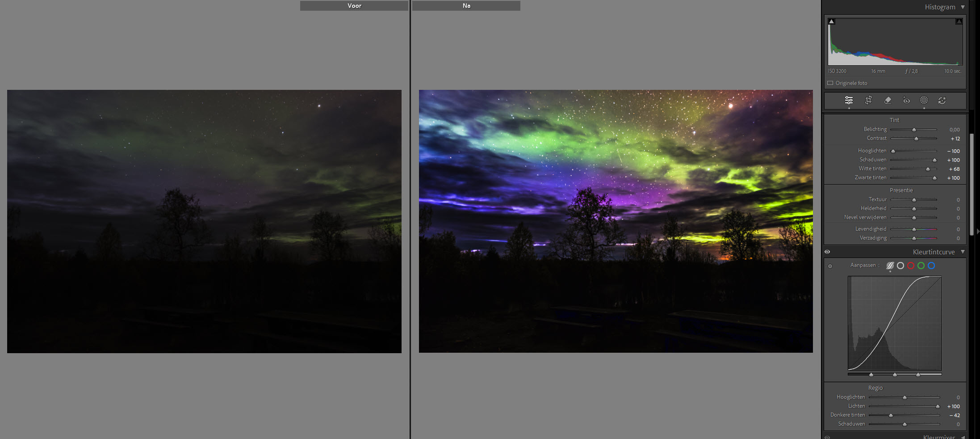Viewport: 980px width, 439px height.
Task: Collapse the Histogram panel
Action: (x=963, y=7)
